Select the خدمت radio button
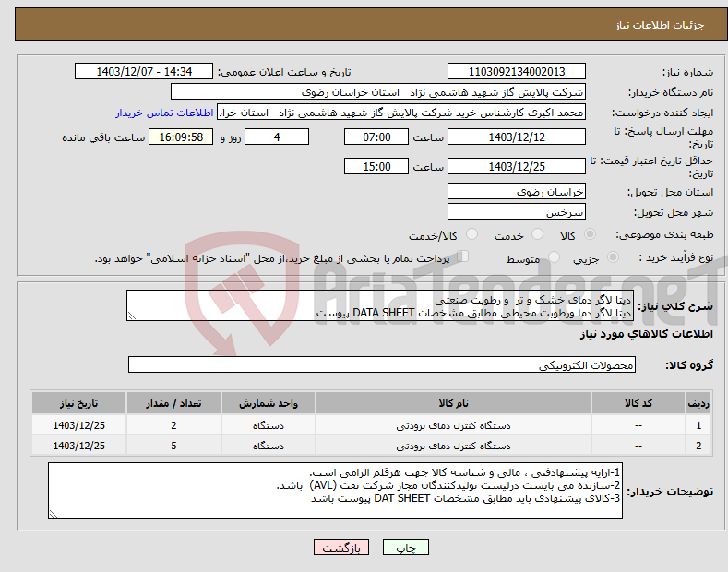The width and height of the screenshot is (728, 572). pos(537,234)
